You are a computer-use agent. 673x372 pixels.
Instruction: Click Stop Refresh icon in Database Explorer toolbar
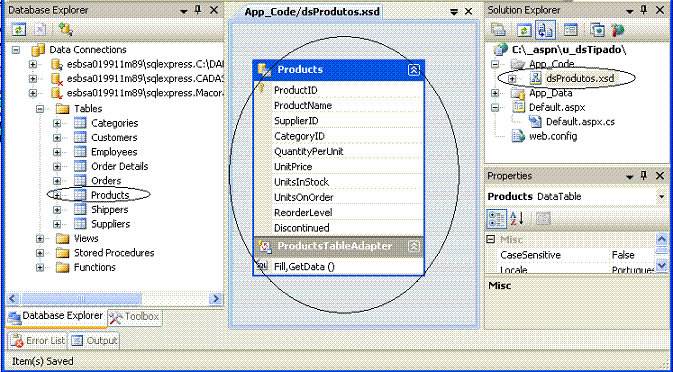coord(40,29)
